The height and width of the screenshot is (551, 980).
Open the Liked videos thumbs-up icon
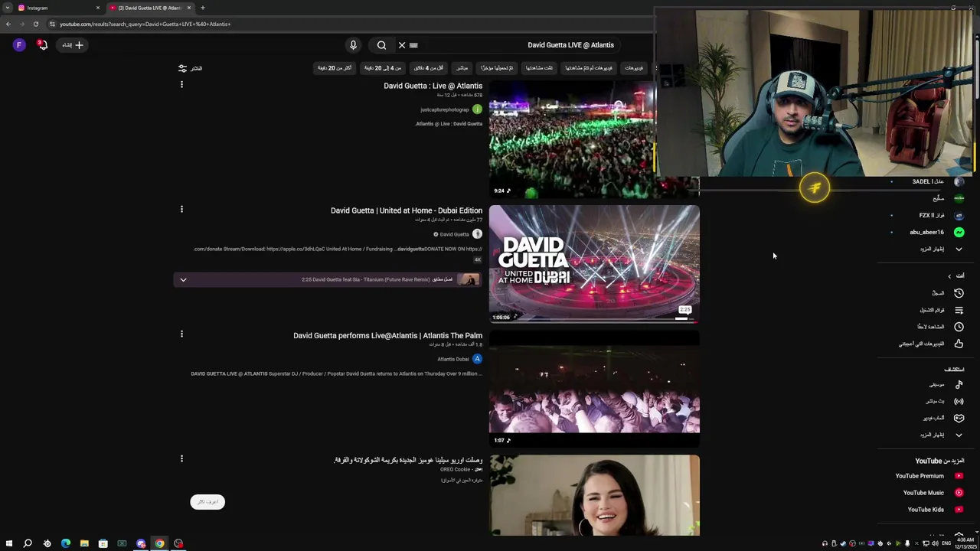point(959,344)
